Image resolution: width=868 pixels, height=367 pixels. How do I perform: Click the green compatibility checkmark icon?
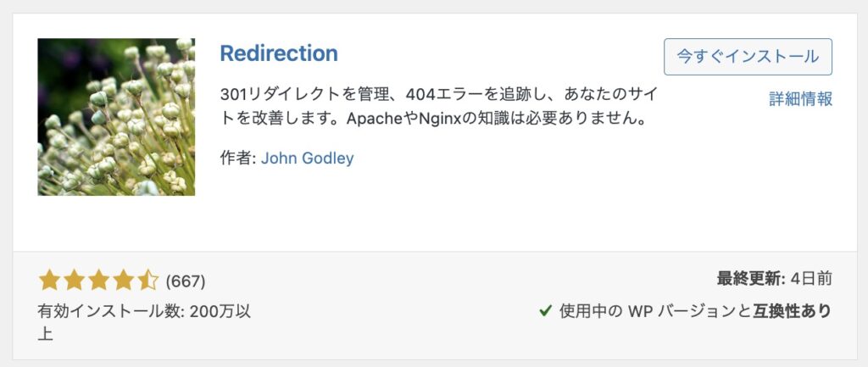(x=545, y=312)
